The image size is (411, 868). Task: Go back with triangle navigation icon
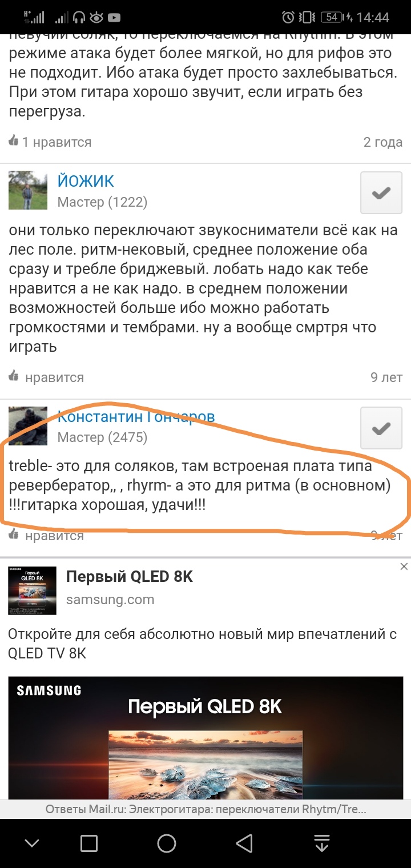click(x=244, y=843)
